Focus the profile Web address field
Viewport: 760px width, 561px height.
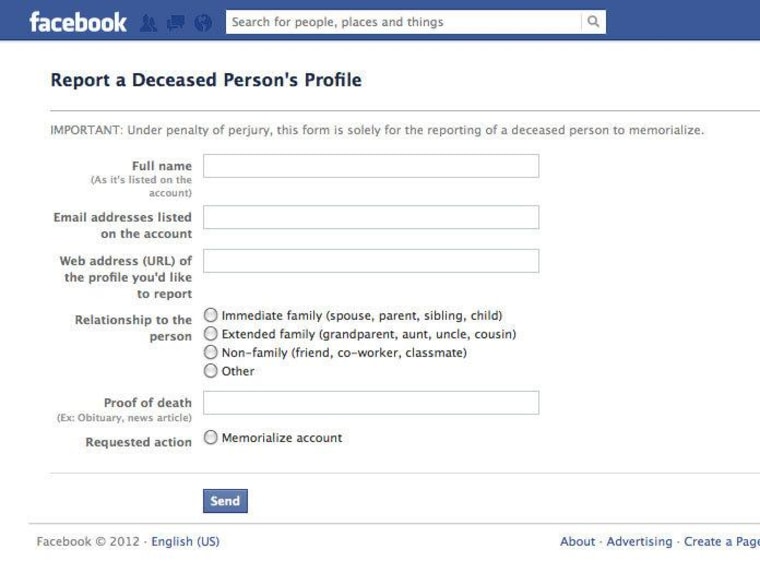[x=371, y=261]
